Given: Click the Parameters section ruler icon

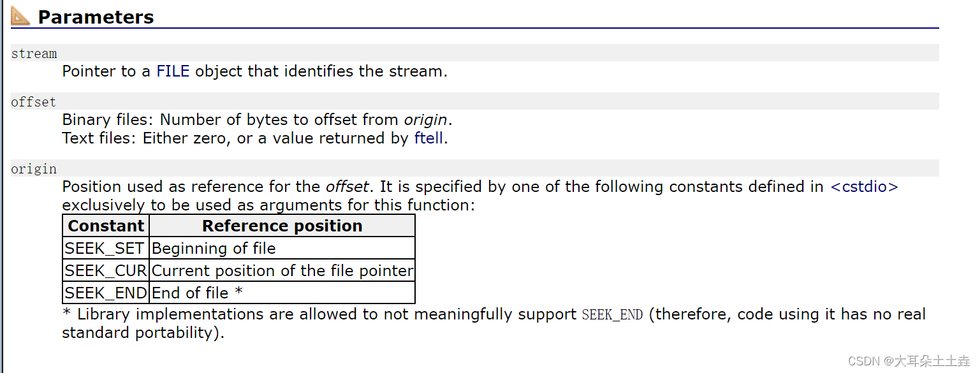Looking at the screenshot, I should 20,16.
